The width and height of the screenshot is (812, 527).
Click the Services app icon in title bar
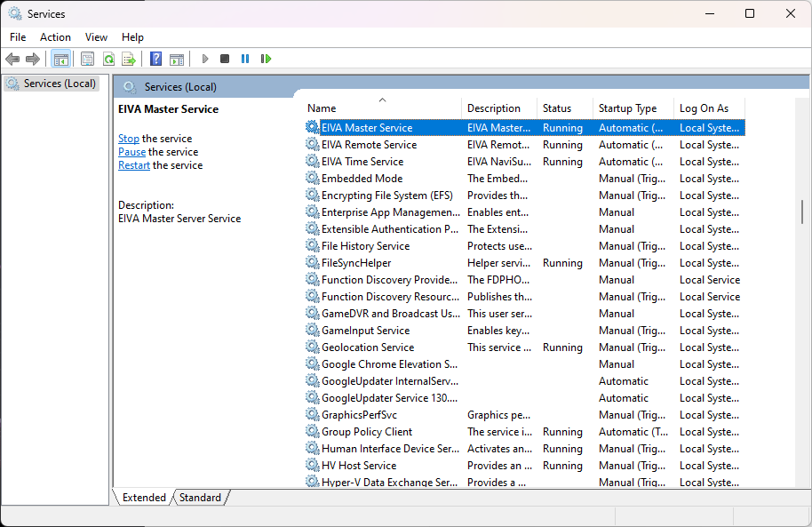[15, 13]
